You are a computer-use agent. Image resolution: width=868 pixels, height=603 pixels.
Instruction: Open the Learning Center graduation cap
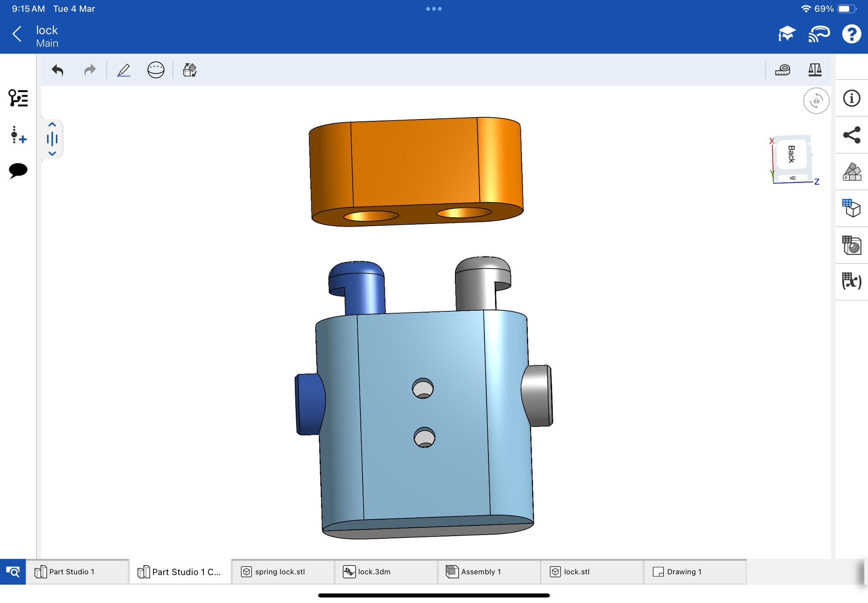(x=787, y=34)
